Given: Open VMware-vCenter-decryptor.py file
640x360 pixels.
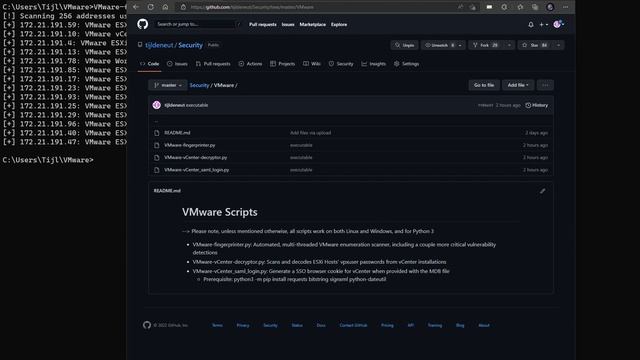Looking at the screenshot, I should [196, 157].
